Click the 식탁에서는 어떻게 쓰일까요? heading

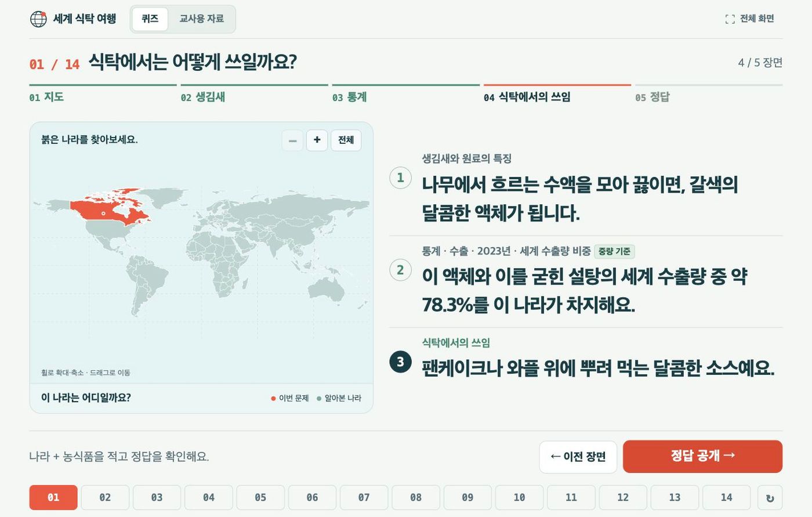point(193,62)
